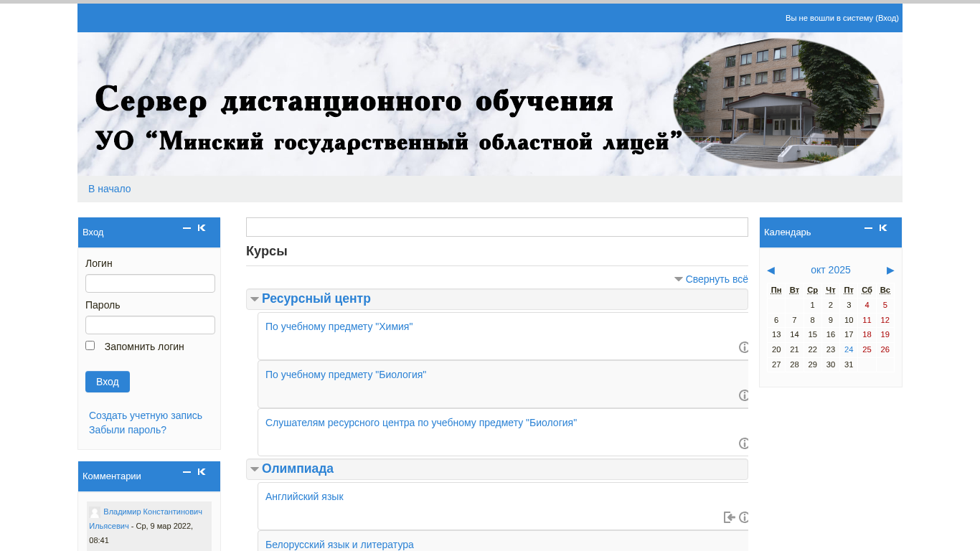Open info icon for Слушателям ресурсного центра course

tap(744, 443)
